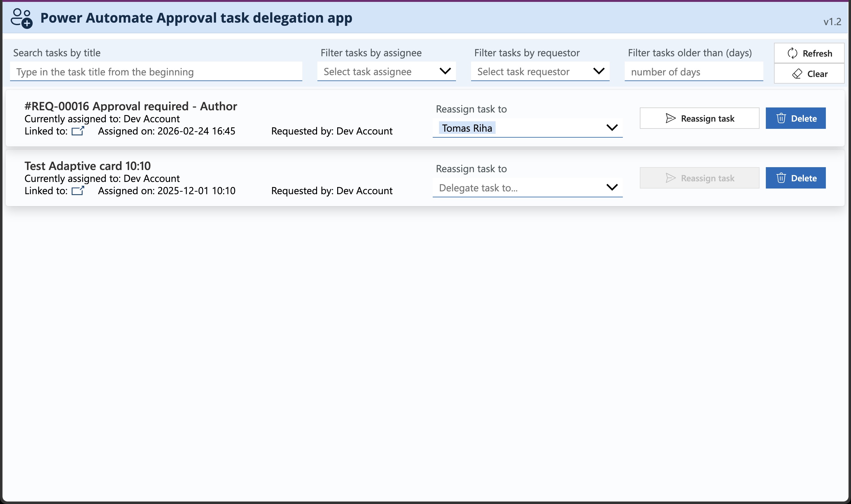Click the trash icon on Test Adaptive card row

pos(781,178)
